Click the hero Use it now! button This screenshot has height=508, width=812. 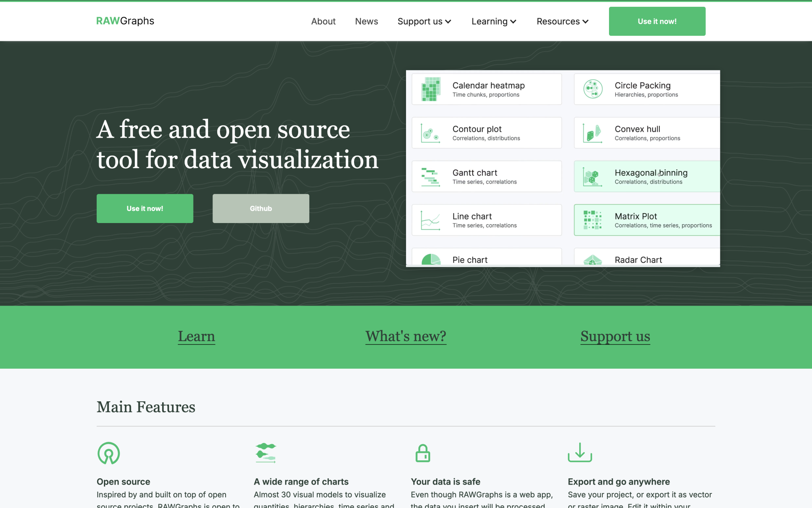click(145, 208)
